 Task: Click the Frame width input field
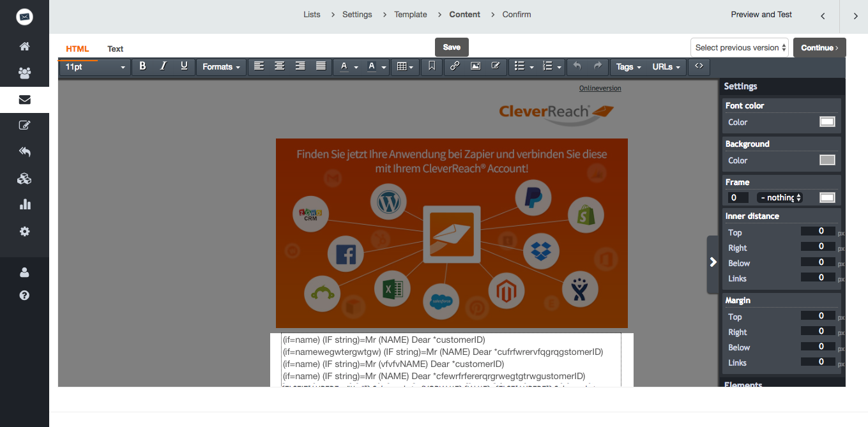(738, 198)
